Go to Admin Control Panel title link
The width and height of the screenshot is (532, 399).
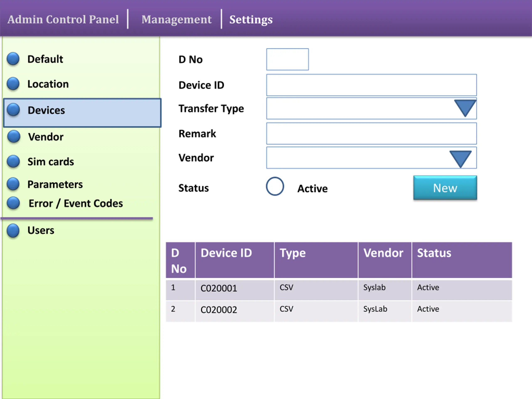63,20
